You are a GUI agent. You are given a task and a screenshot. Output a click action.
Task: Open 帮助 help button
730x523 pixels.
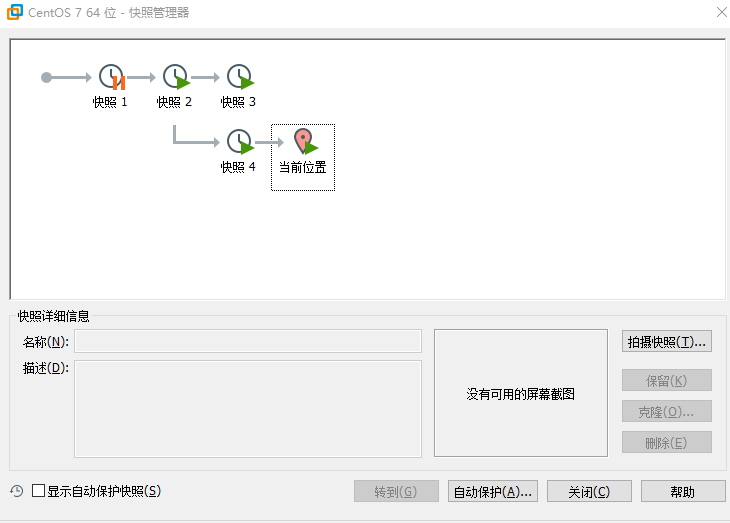point(683,491)
